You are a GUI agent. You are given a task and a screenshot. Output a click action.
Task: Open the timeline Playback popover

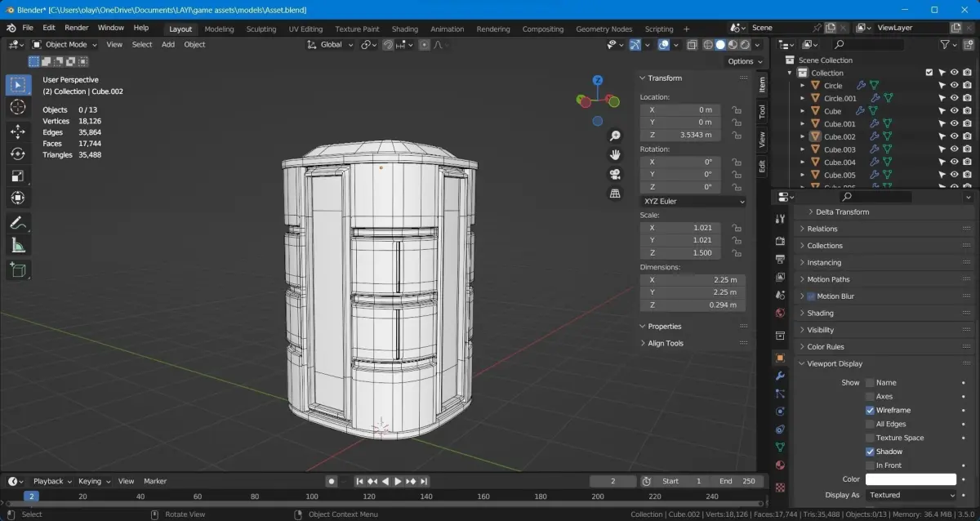click(52, 481)
